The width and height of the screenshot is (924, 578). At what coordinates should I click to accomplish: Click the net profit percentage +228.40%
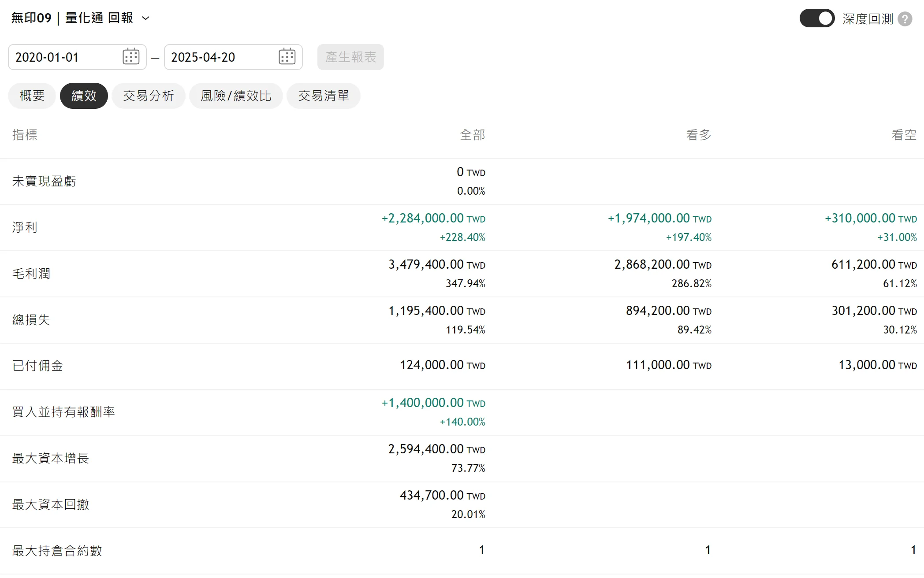[462, 237]
